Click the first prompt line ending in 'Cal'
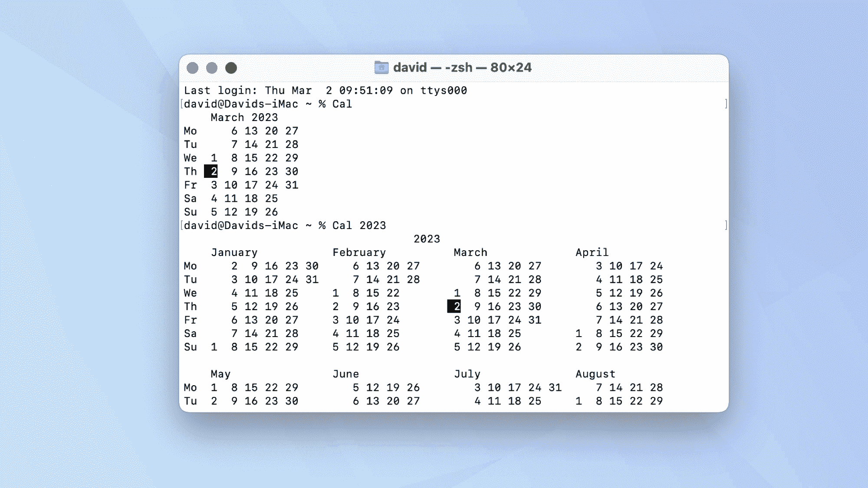The height and width of the screenshot is (488, 868). click(268, 104)
